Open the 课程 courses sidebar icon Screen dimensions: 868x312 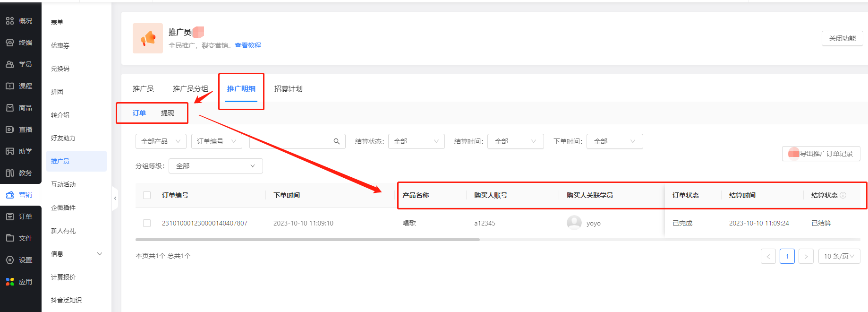tap(10, 86)
